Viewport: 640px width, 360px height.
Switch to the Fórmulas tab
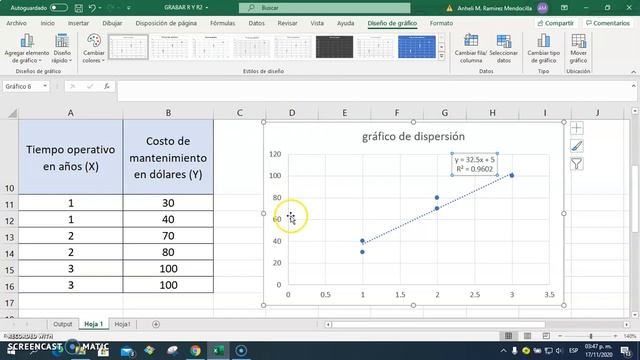pos(222,23)
